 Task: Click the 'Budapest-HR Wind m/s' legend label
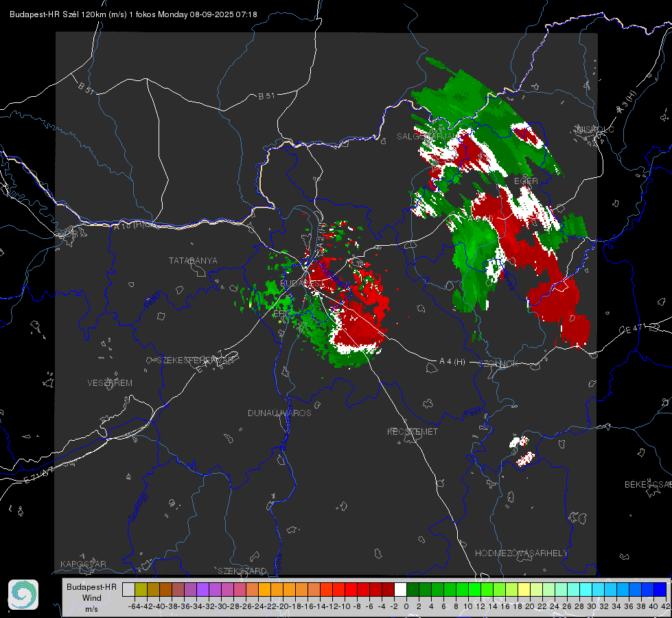91,598
